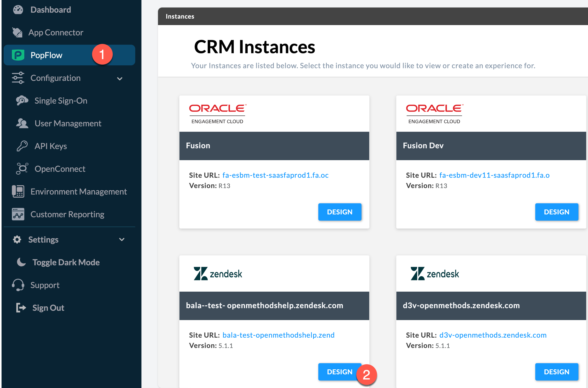Open the fa-esbm-dev11-saasfaprod1 site URL link
588x388 pixels.
coord(494,175)
